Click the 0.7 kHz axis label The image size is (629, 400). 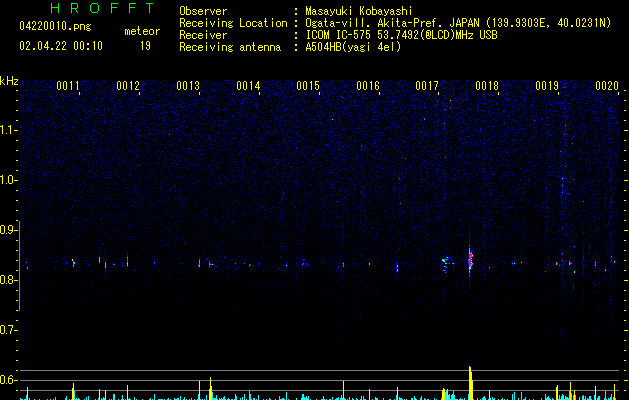tap(8, 330)
